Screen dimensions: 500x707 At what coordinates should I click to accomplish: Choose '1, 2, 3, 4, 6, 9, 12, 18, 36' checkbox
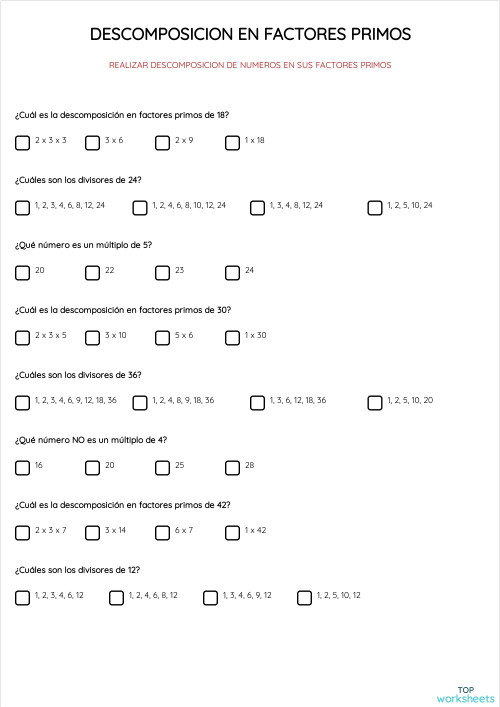[x=23, y=403]
